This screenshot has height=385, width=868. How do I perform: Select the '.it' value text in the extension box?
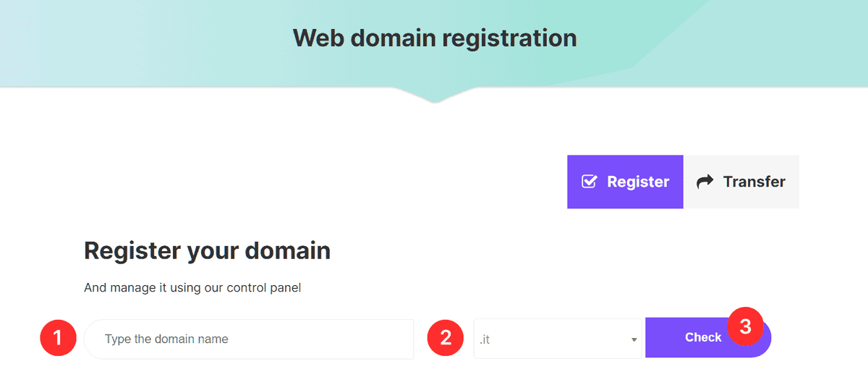click(x=485, y=339)
